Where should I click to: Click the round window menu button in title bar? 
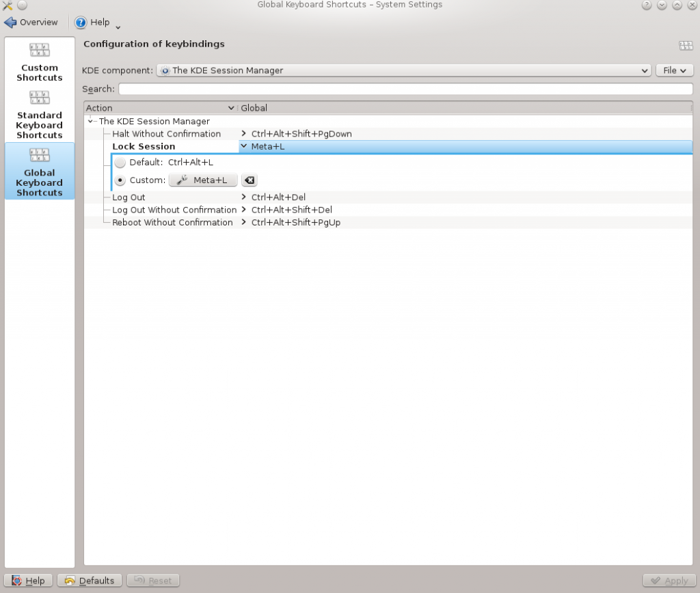coord(23,5)
